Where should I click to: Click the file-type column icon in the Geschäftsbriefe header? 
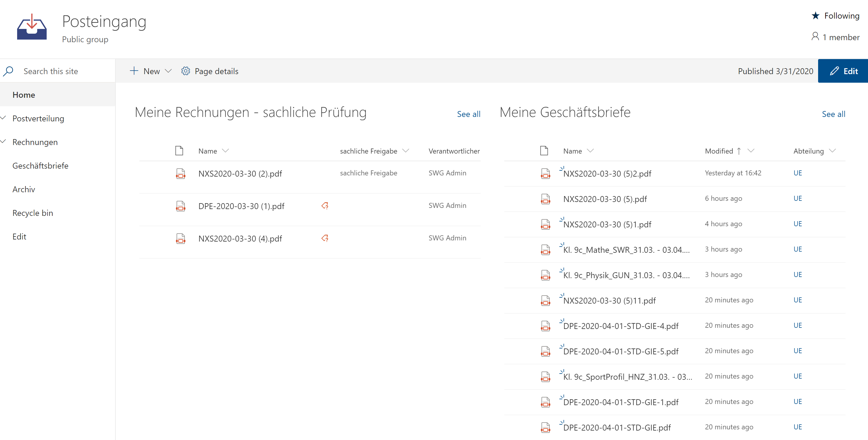click(544, 151)
